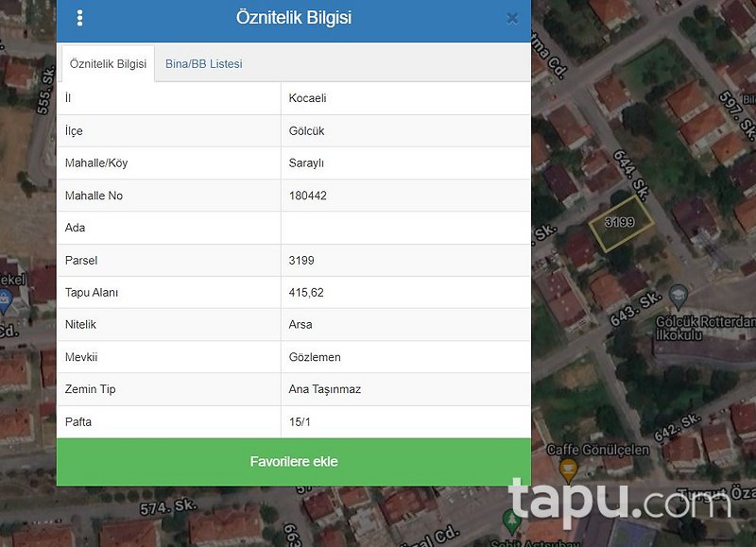The image size is (756, 547).
Task: Open the three-dot options menu
Action: tap(80, 18)
